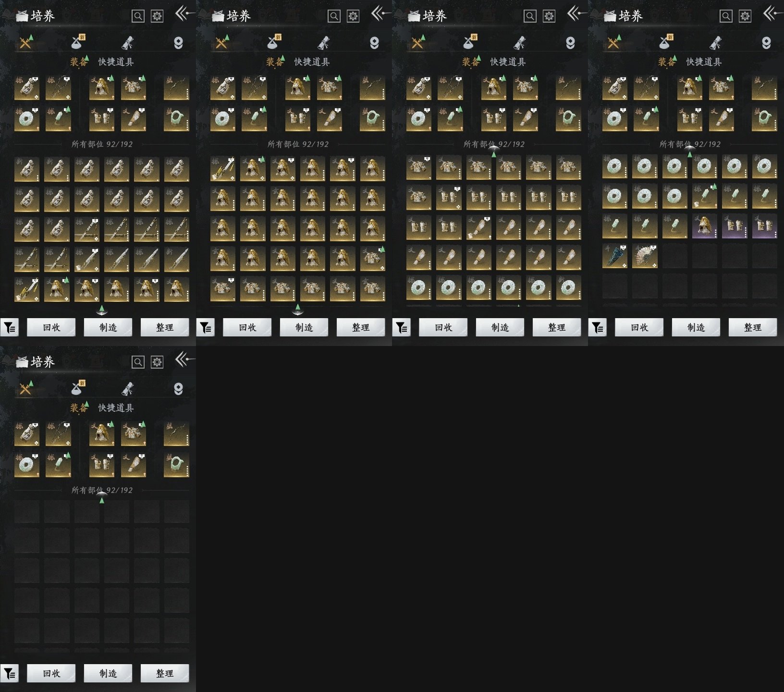Click the back arrow in the top-right panel
784x692 pixels.
point(772,13)
